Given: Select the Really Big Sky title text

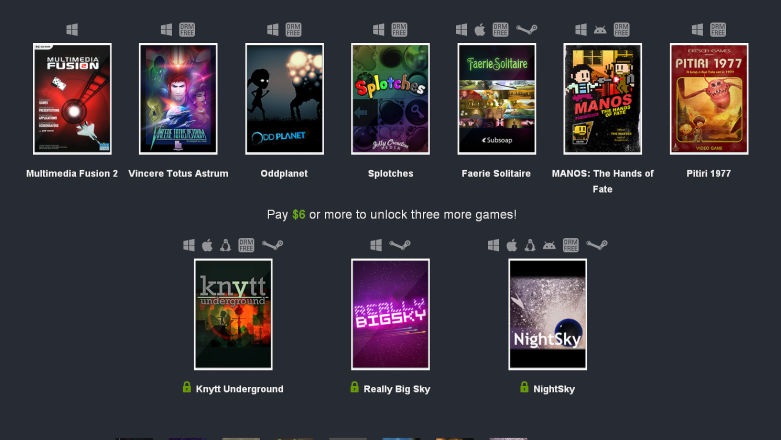Looking at the screenshot, I should [x=397, y=389].
